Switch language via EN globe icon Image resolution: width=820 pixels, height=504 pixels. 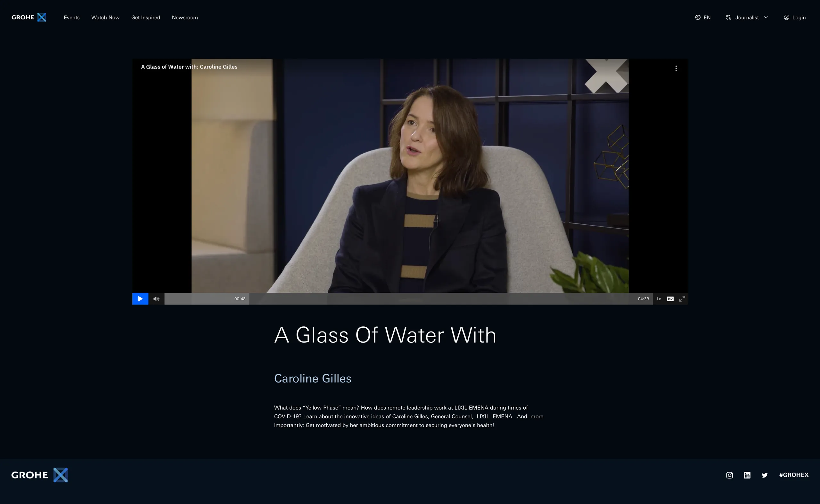(x=698, y=17)
